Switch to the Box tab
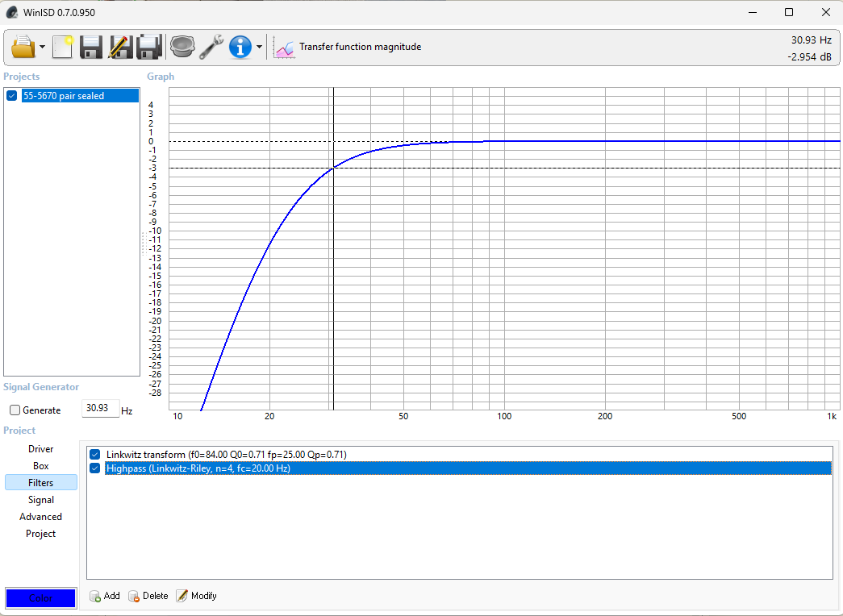Image resolution: width=843 pixels, height=616 pixels. coord(40,466)
